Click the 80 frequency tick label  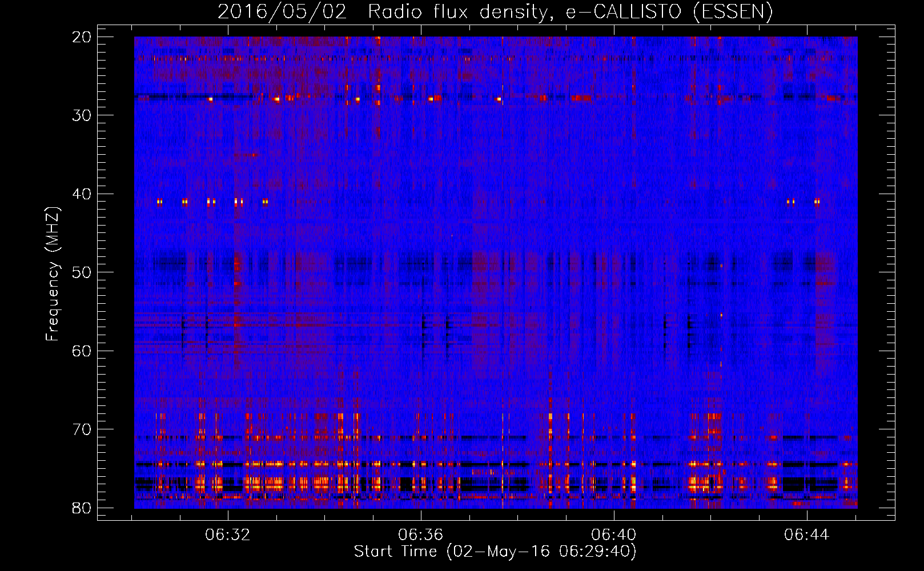tap(82, 508)
